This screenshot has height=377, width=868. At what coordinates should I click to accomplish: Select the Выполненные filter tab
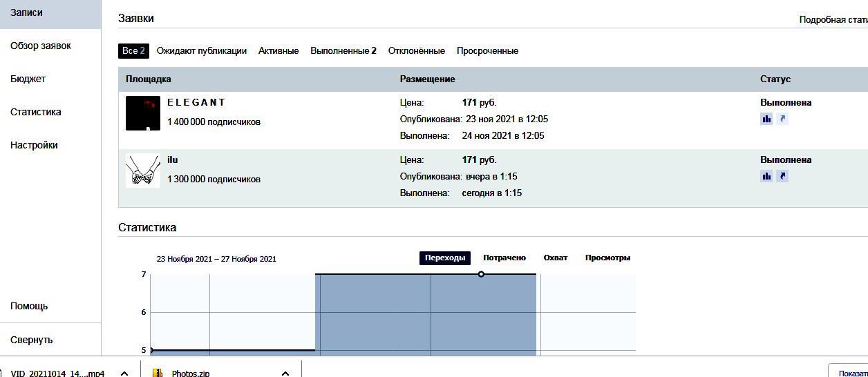(343, 50)
